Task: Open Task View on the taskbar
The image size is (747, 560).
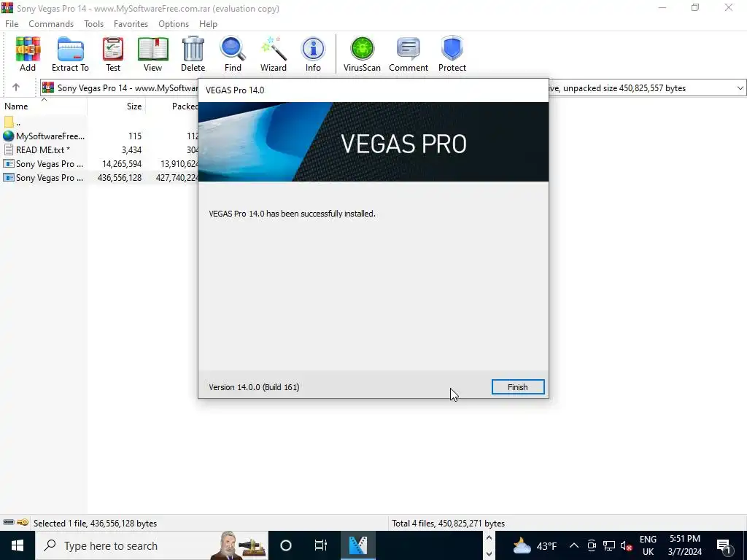Action: 321,545
